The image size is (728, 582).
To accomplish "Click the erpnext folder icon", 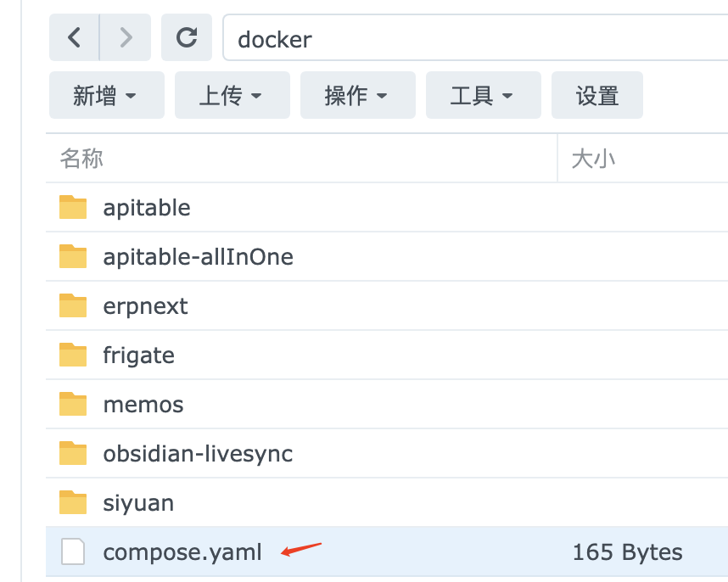I will coord(73,306).
